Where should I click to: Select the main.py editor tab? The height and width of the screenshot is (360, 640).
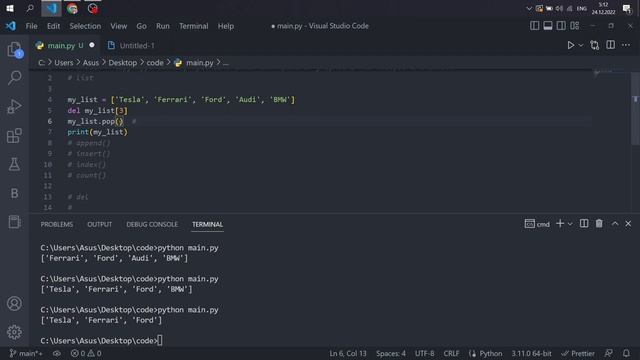(x=61, y=45)
